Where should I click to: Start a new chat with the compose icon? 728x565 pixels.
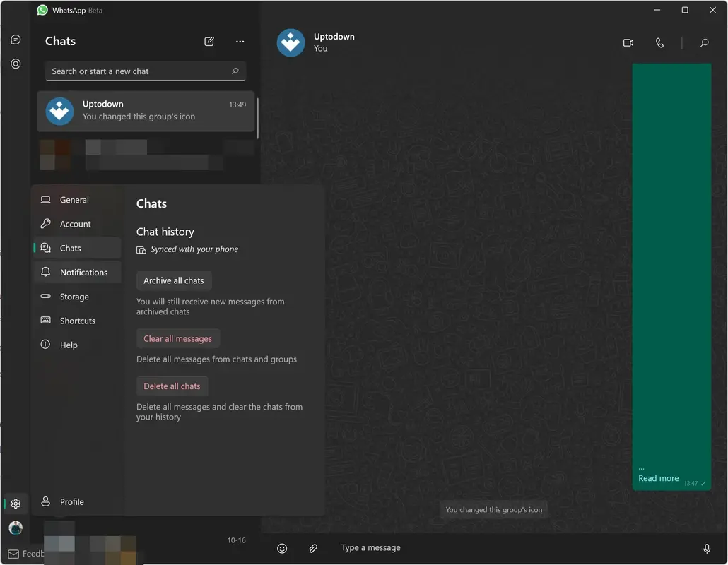(x=209, y=42)
